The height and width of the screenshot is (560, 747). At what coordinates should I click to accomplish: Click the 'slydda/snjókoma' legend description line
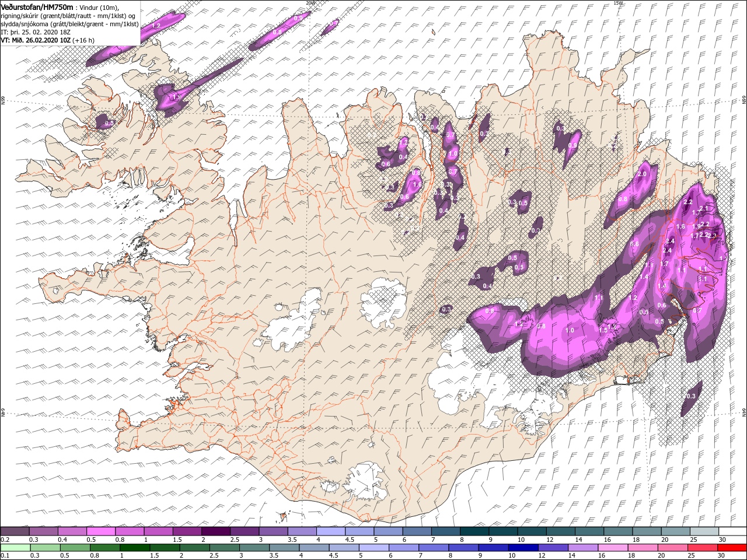[69, 24]
